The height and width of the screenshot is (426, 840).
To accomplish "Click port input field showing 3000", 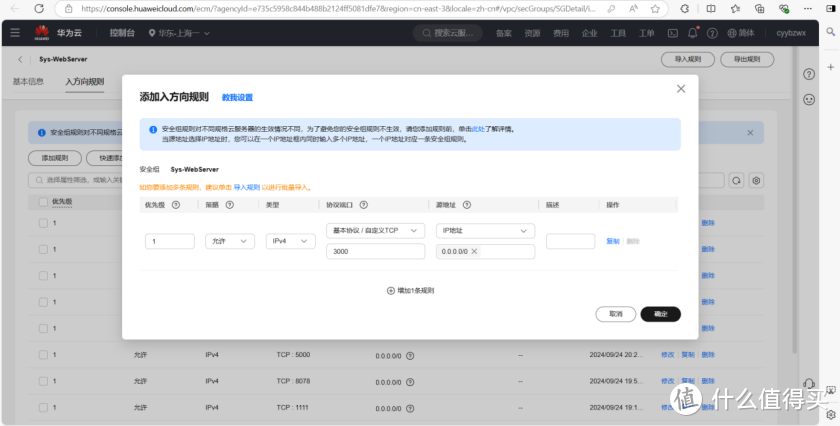I will pyautogui.click(x=376, y=251).
